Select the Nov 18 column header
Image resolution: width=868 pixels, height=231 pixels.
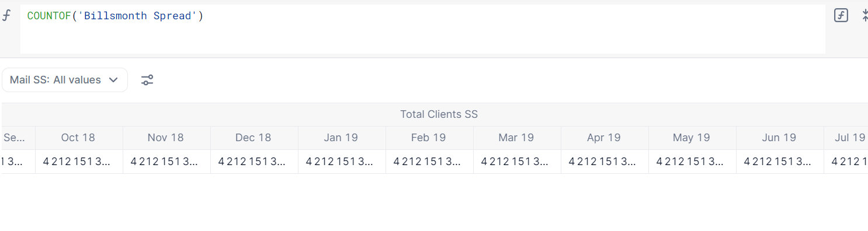(x=166, y=138)
